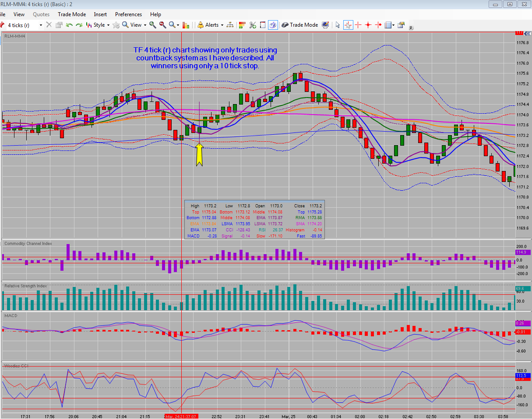Click the yellow up arrow chart marker

click(x=199, y=155)
